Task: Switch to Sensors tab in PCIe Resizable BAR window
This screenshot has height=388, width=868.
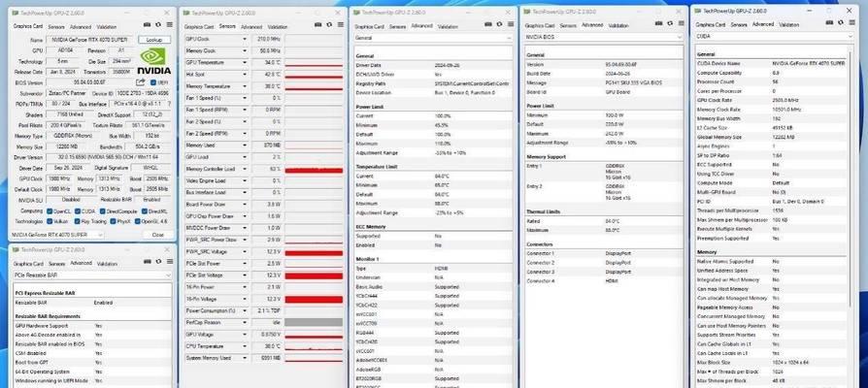Action: coord(56,264)
